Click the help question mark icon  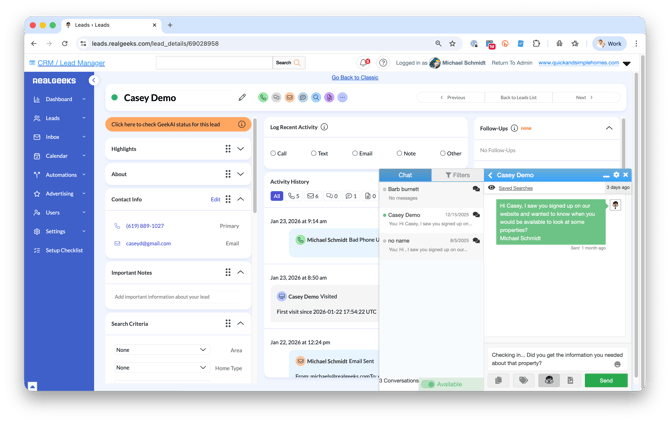(383, 63)
